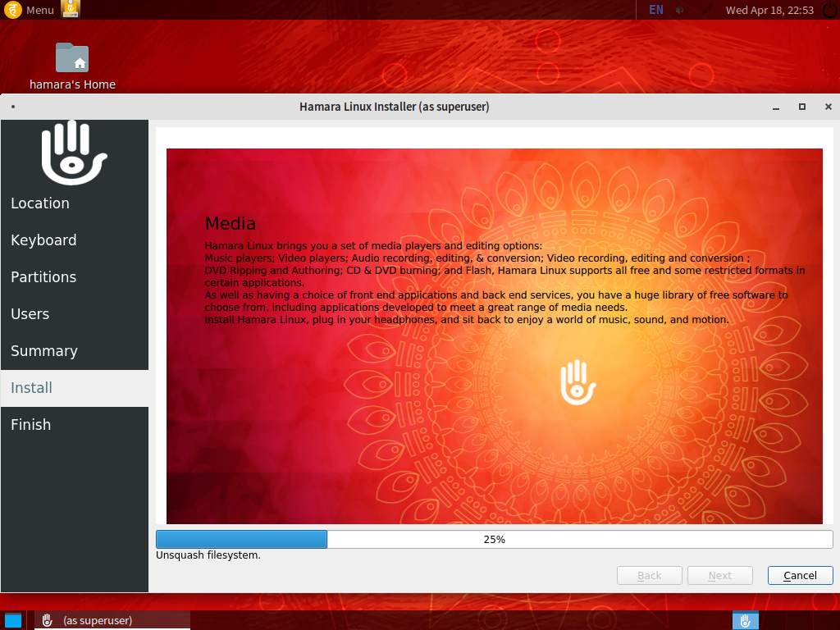The image size is (840, 630).
Task: Click the show desktop icon in taskbar
Action: (12, 620)
